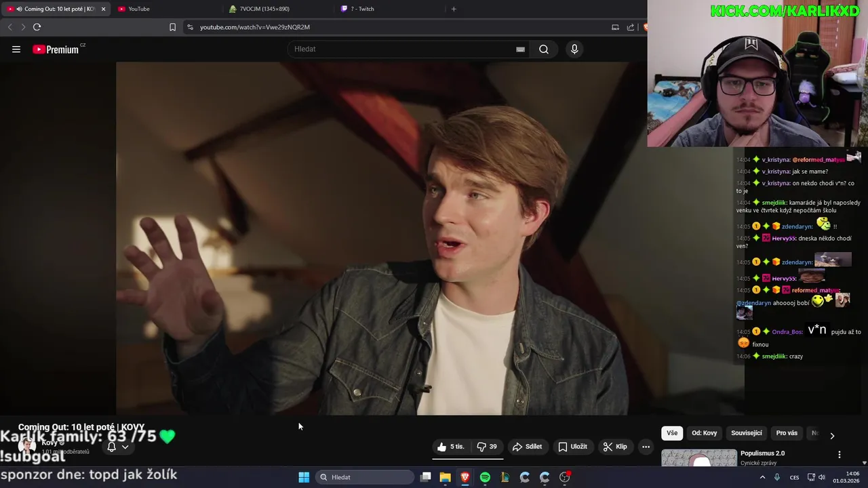Open on-screen keyboard icon in search box

pos(520,49)
